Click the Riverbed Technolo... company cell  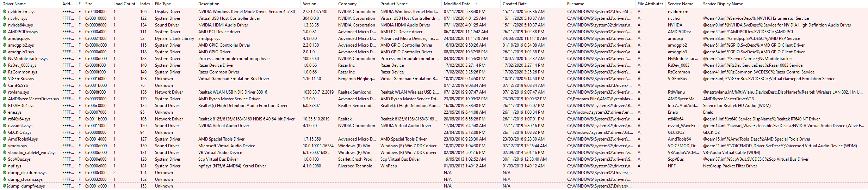pos(357,166)
